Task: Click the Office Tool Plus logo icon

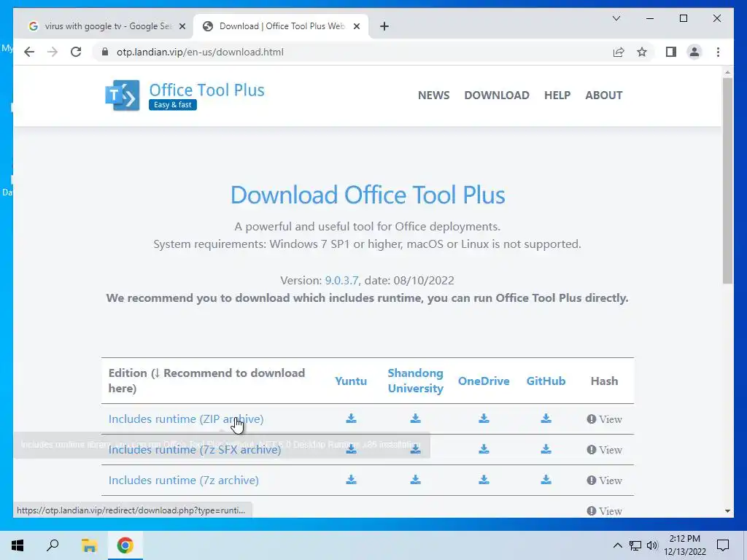Action: point(123,96)
